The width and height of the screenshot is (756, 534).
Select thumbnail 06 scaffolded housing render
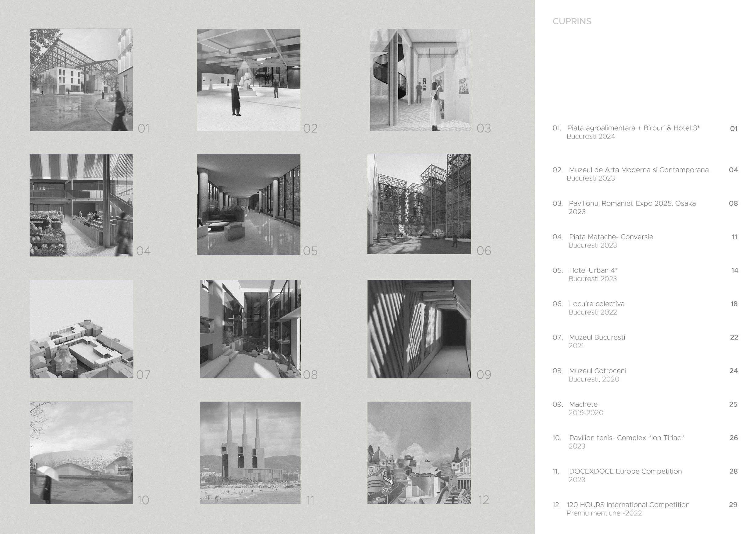tap(419, 204)
